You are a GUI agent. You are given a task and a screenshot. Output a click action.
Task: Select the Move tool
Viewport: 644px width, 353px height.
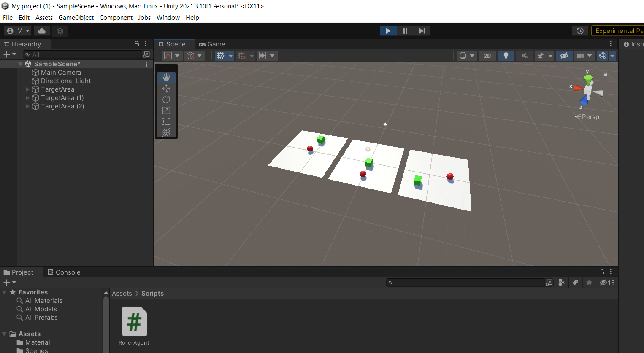[x=166, y=88]
